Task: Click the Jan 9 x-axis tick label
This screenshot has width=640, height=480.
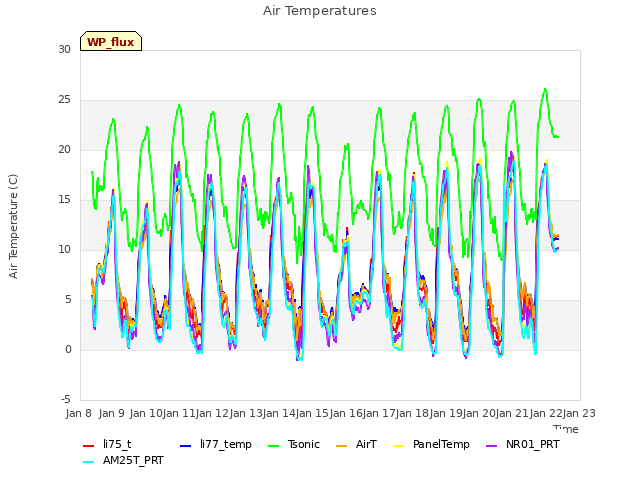Action: pyautogui.click(x=111, y=413)
